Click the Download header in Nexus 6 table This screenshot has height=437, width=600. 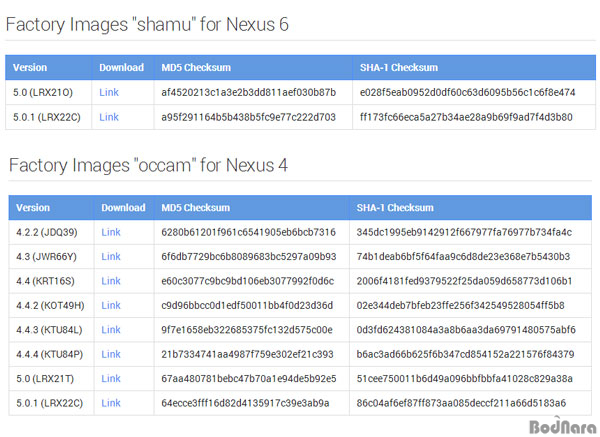pyautogui.click(x=121, y=68)
